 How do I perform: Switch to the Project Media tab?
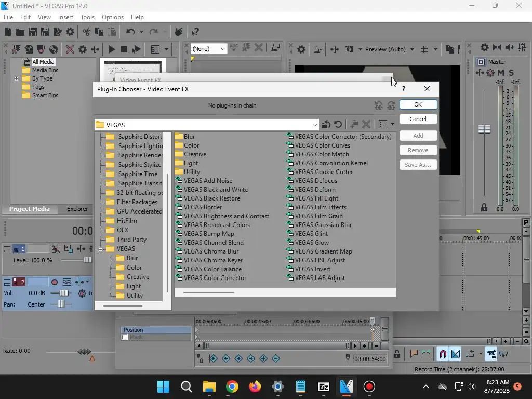(x=30, y=209)
